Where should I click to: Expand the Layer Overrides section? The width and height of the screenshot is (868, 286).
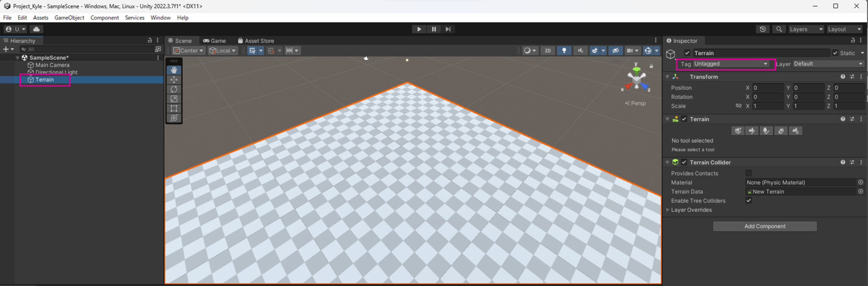668,210
